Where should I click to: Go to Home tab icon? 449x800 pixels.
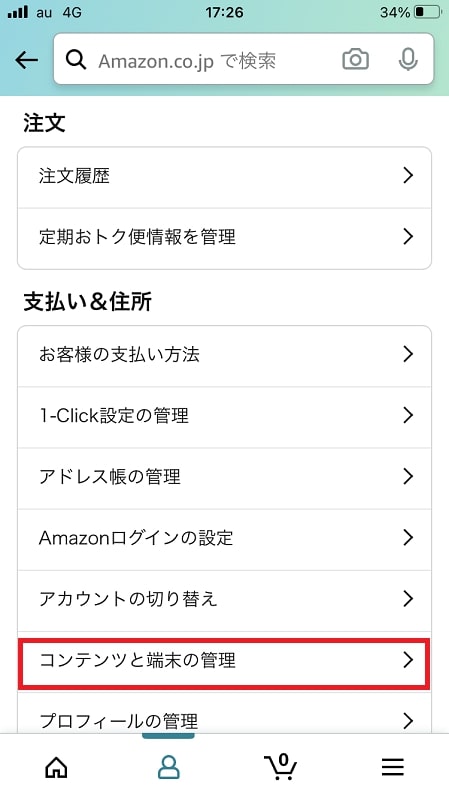(x=56, y=767)
